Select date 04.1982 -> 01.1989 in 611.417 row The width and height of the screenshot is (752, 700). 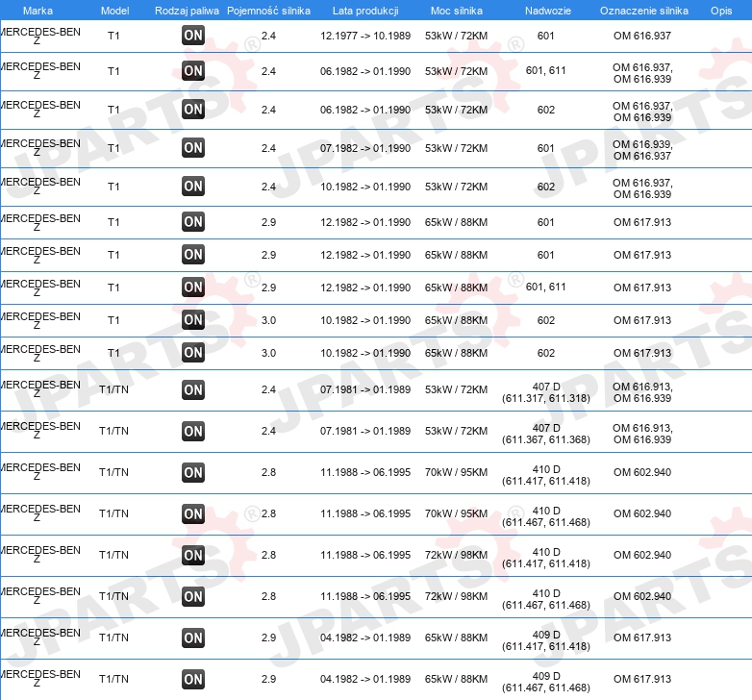[x=365, y=637]
